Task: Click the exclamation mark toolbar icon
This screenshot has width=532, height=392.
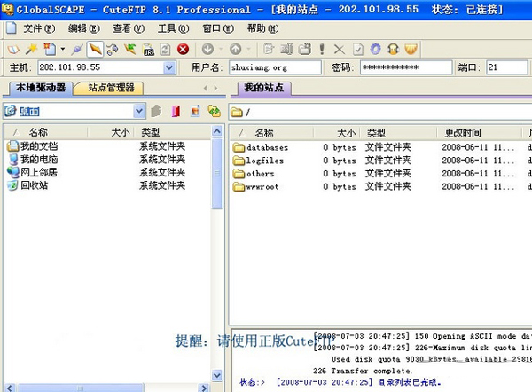Action: coord(322,50)
